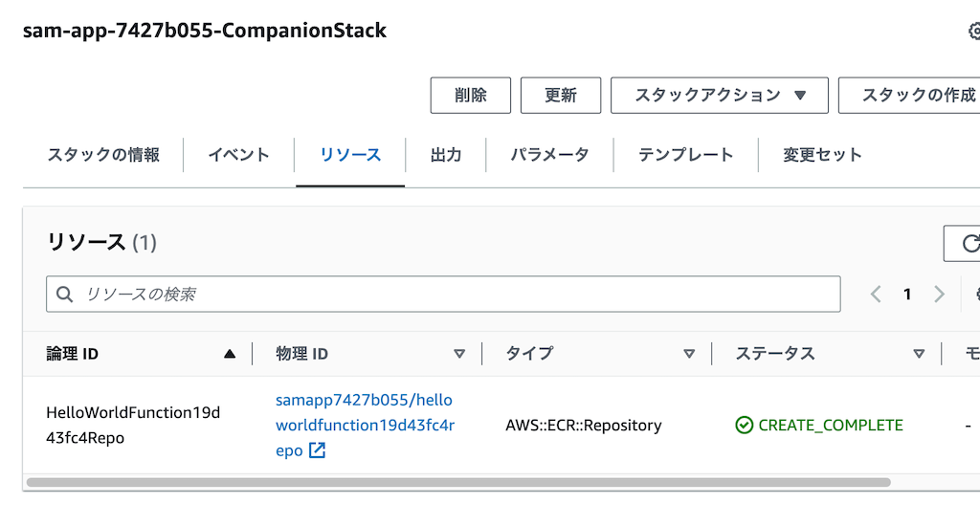
Task: Click the magnifier icon in the resource search
Action: pos(64,295)
